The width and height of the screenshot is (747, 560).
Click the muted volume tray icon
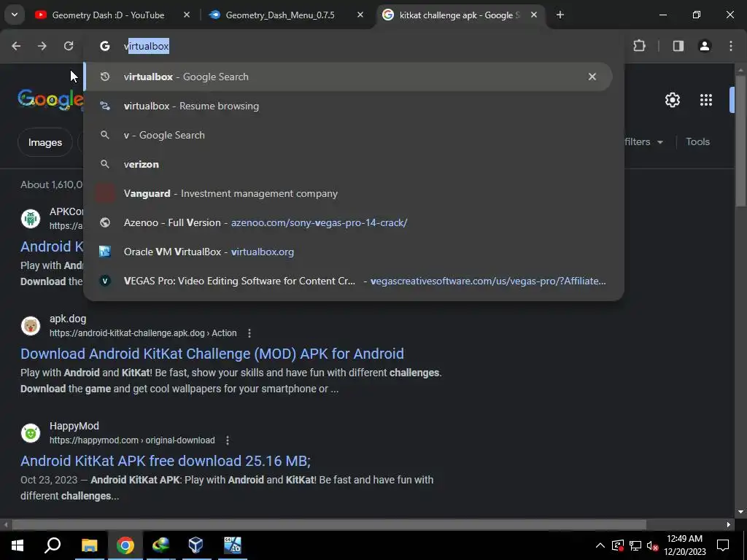pos(653,545)
